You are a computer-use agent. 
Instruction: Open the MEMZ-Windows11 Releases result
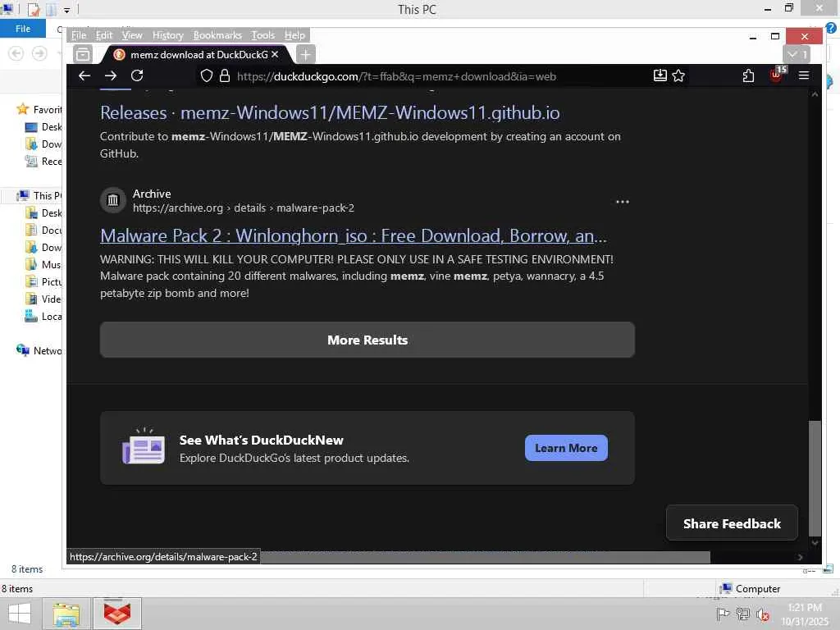(330, 113)
